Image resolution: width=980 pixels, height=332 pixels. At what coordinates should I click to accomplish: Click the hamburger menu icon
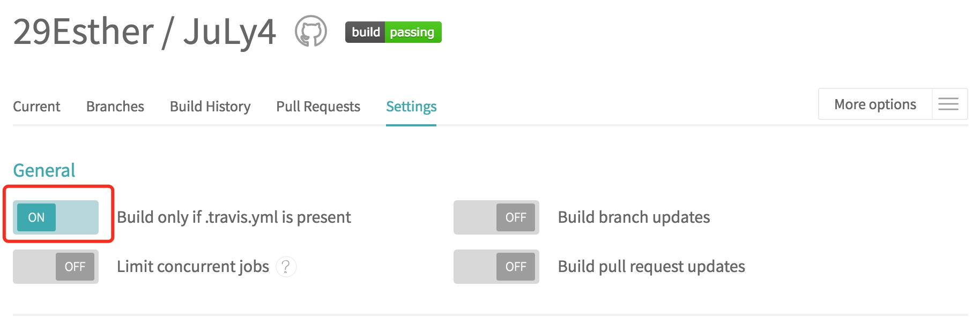coord(948,104)
